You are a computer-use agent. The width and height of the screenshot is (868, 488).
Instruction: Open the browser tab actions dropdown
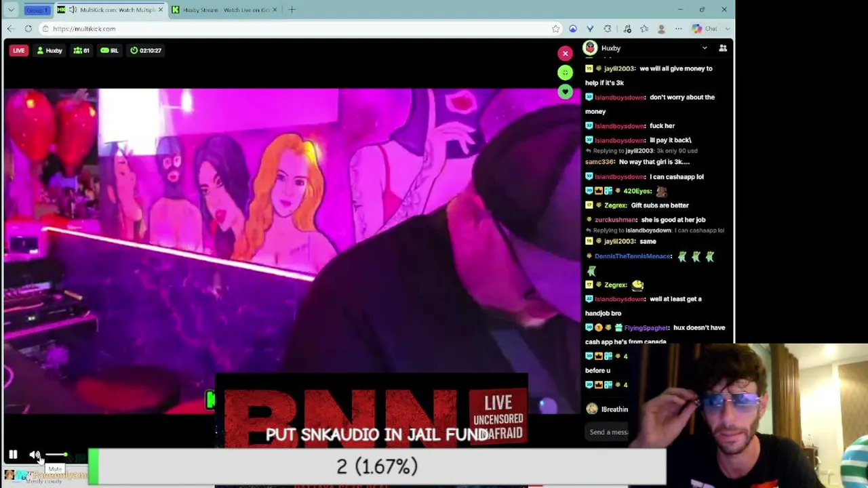(x=11, y=9)
